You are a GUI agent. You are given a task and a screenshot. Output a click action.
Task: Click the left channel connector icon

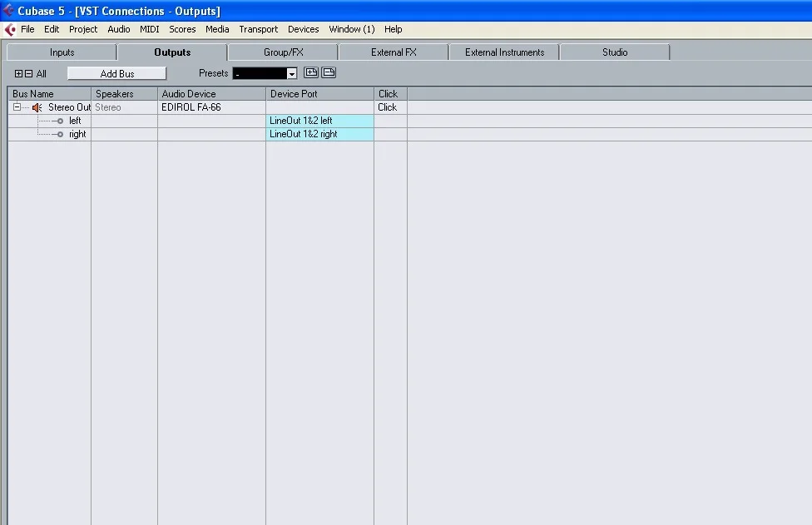click(60, 121)
